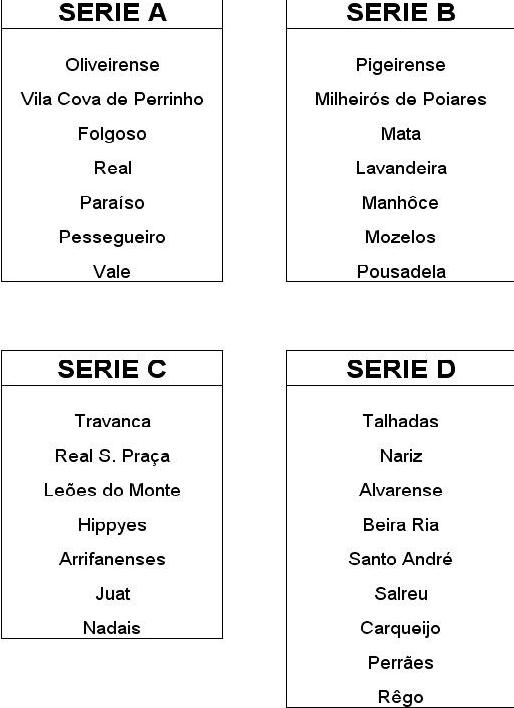
Task: Select the SERIE B heading
Action: pyautogui.click(x=401, y=13)
